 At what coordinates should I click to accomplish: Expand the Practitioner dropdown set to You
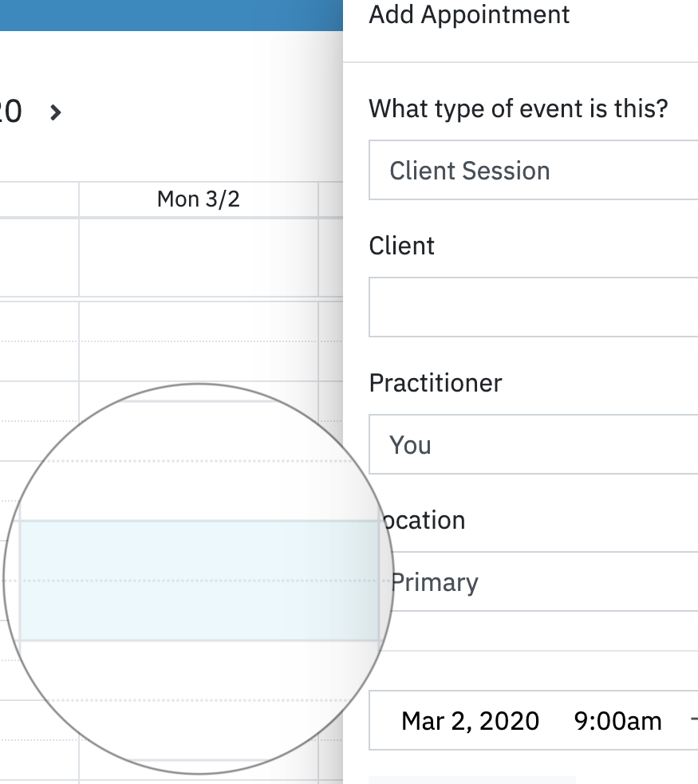pyautogui.click(x=533, y=444)
